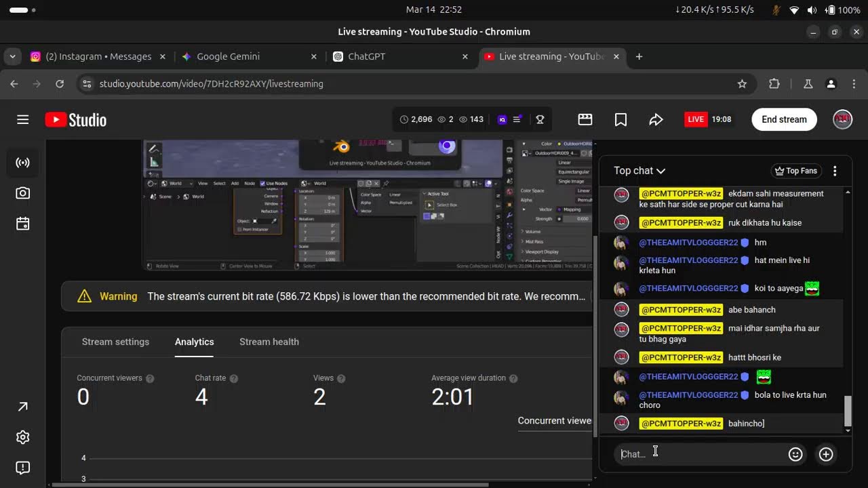
Task: Select the Webcam camera sidebar icon
Action: (22, 193)
